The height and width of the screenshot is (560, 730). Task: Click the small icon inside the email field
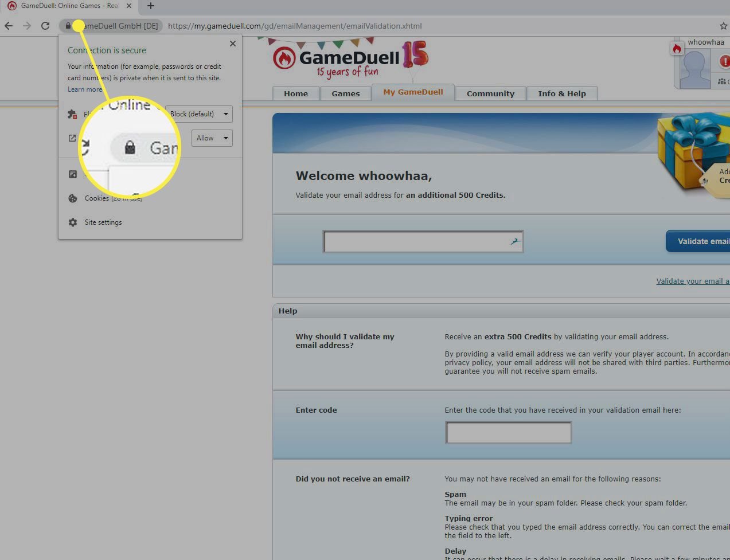click(x=516, y=242)
